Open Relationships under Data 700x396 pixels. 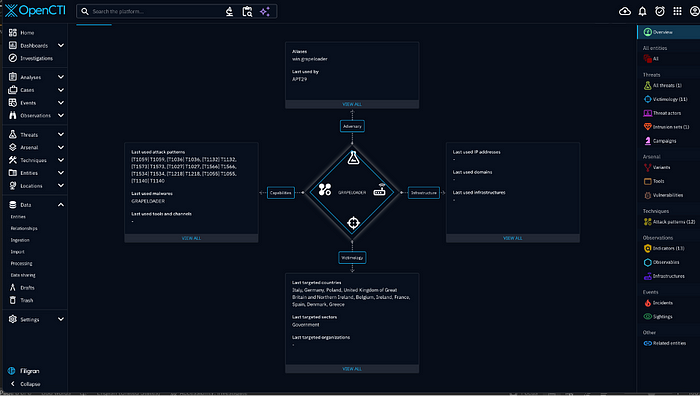coord(24,228)
